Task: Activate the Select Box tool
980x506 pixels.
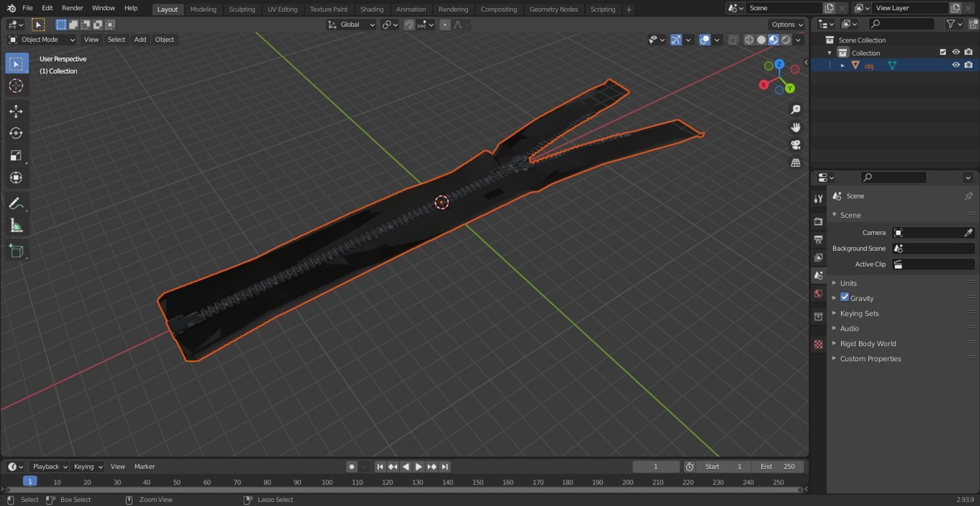Action: pyautogui.click(x=16, y=64)
